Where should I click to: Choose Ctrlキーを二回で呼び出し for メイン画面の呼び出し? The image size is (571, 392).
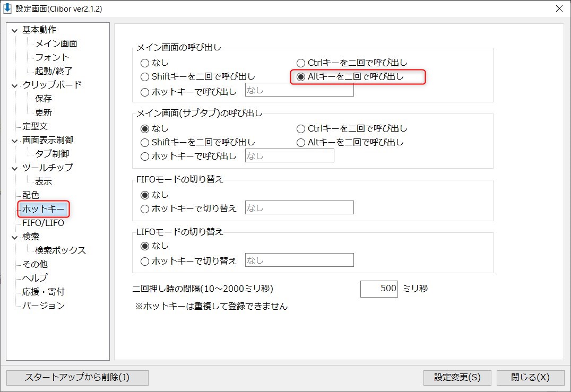point(300,63)
